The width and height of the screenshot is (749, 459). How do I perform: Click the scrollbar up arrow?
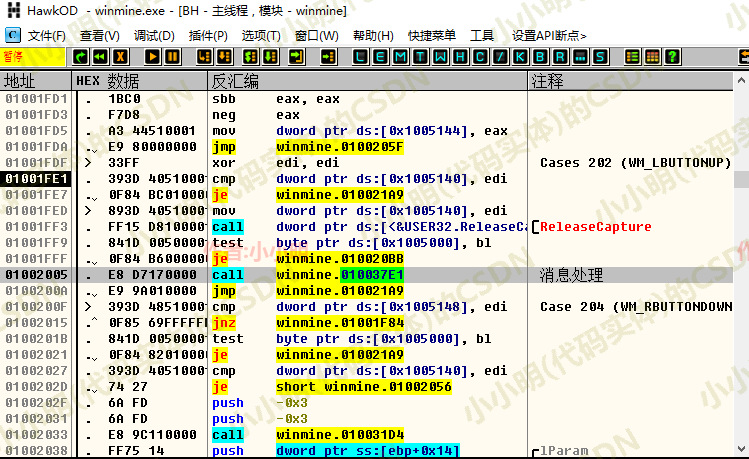(x=741, y=80)
